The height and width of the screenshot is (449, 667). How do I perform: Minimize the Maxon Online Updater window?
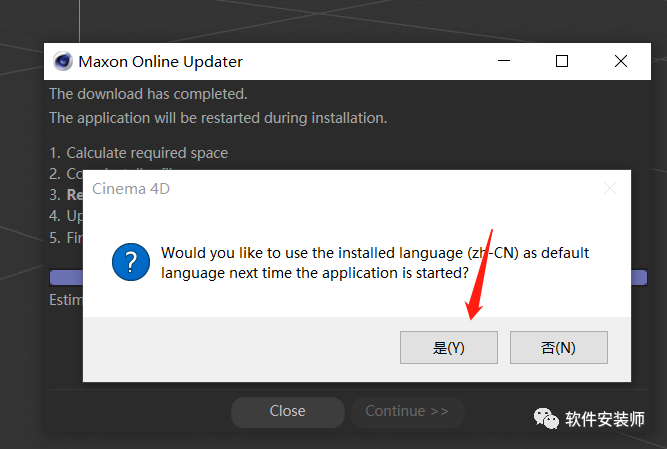(504, 61)
